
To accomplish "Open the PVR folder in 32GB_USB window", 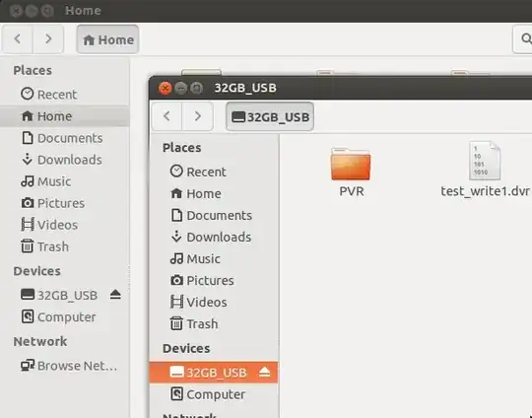I will pyautogui.click(x=351, y=165).
